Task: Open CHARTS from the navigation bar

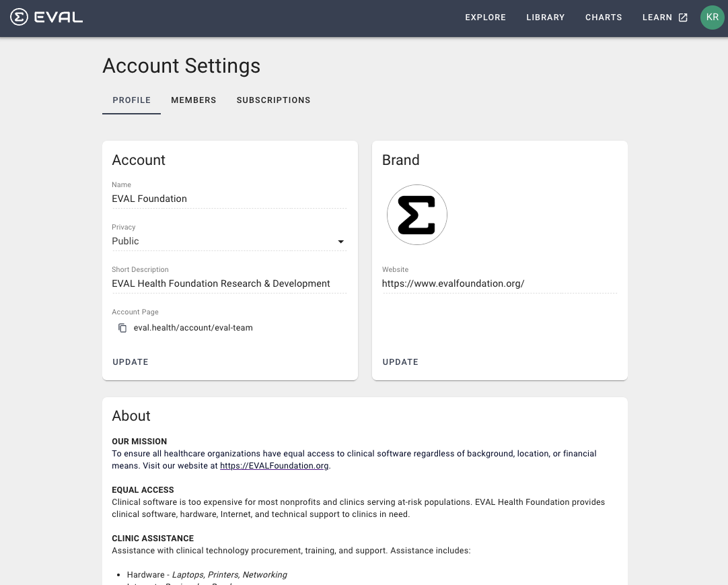Action: 604,18
